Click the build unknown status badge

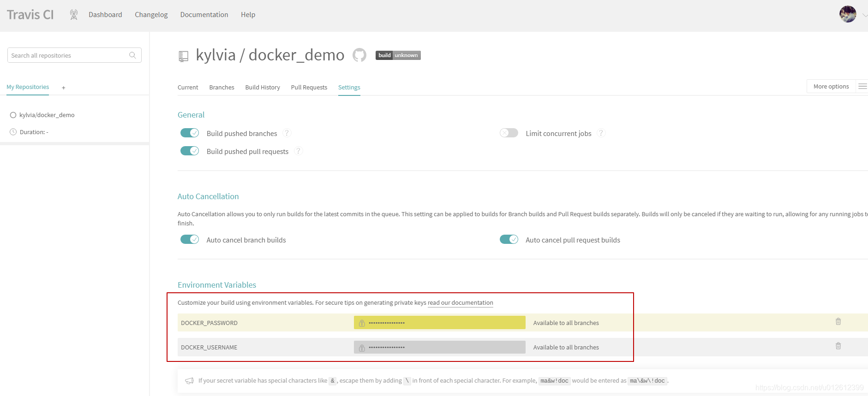pos(398,55)
